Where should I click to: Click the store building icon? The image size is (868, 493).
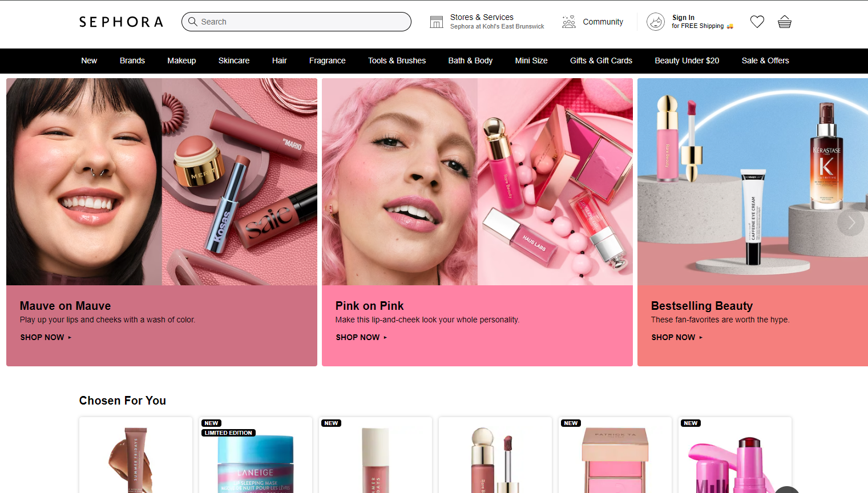click(x=437, y=22)
